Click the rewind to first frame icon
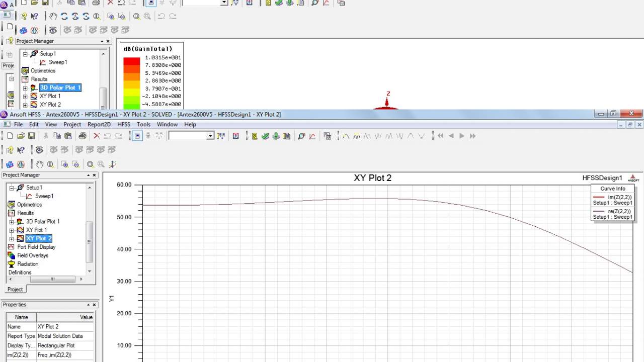The width and height of the screenshot is (644, 362). tap(441, 136)
